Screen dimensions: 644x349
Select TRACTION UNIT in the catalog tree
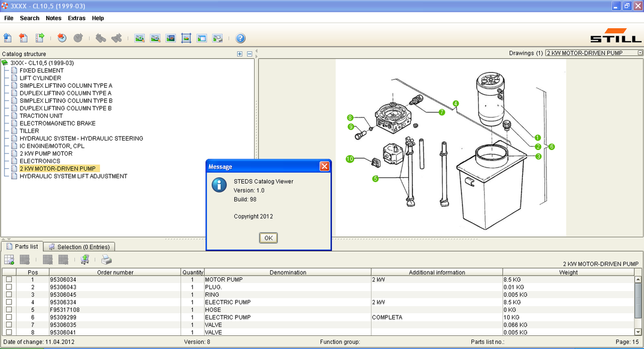click(x=41, y=116)
